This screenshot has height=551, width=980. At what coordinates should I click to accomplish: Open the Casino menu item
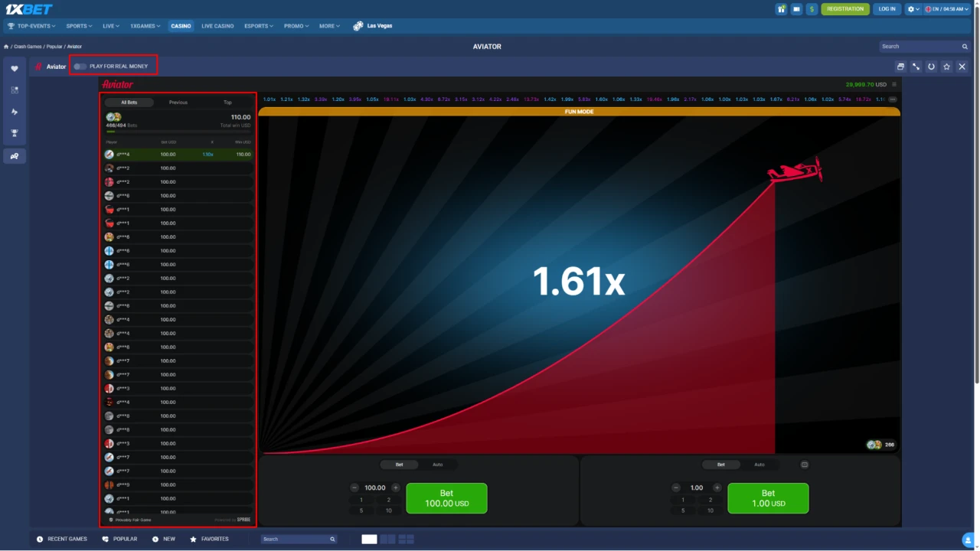tap(181, 26)
